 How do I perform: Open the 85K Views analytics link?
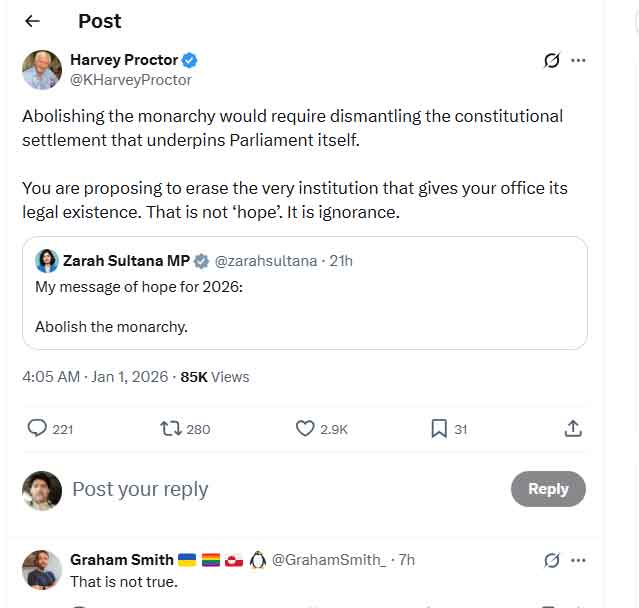(x=214, y=377)
